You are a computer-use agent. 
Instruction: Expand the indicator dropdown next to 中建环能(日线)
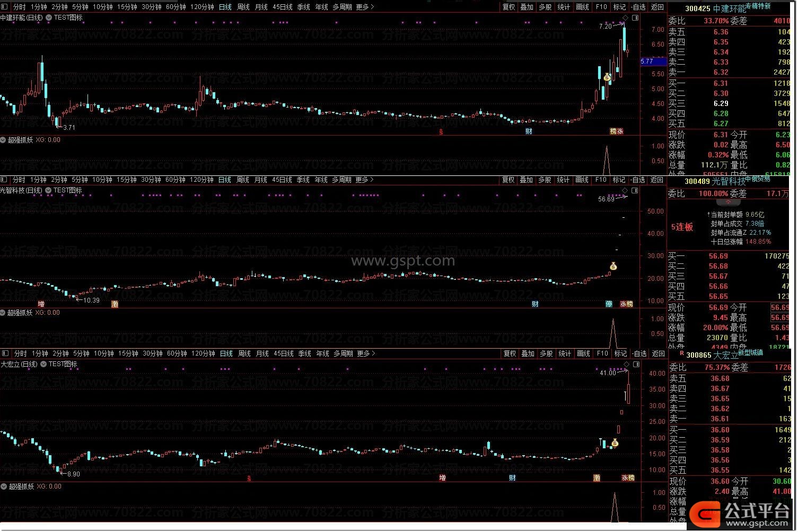click(49, 17)
